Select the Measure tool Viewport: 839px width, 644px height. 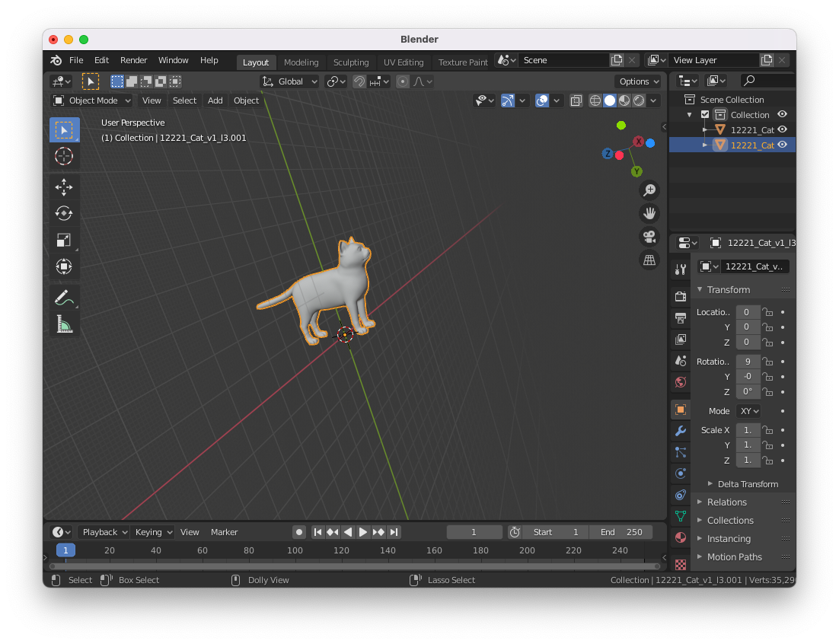click(x=64, y=325)
